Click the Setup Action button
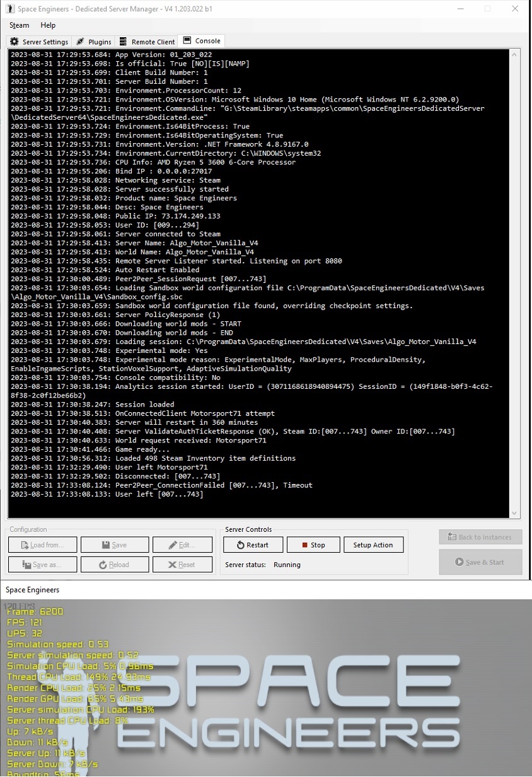 [373, 545]
